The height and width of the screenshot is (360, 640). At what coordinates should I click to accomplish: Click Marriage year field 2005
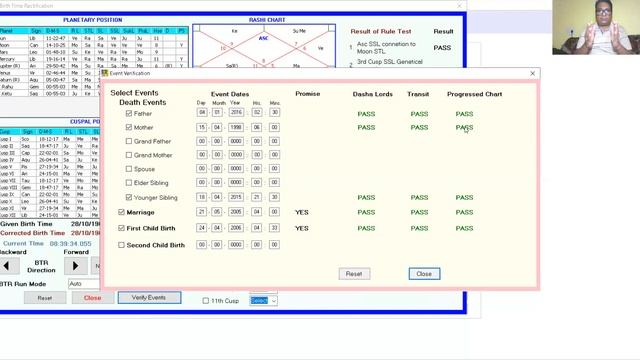(236, 212)
